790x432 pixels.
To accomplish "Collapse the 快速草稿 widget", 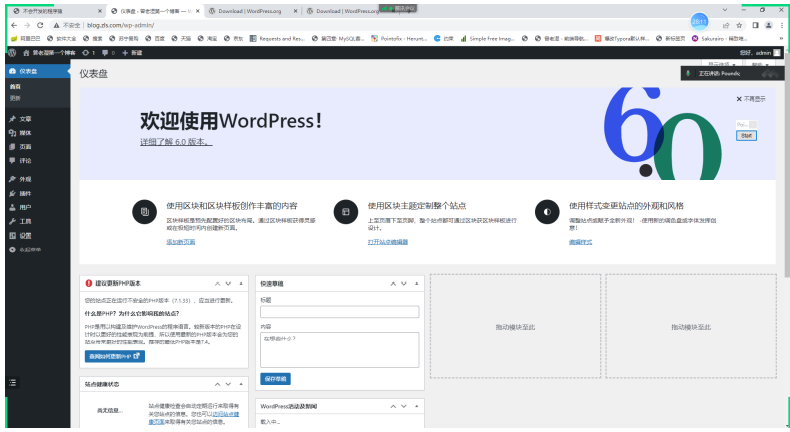I will pyautogui.click(x=416, y=284).
